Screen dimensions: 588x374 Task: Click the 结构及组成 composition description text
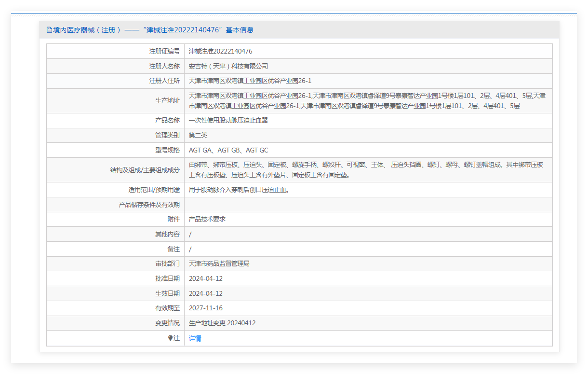click(366, 169)
